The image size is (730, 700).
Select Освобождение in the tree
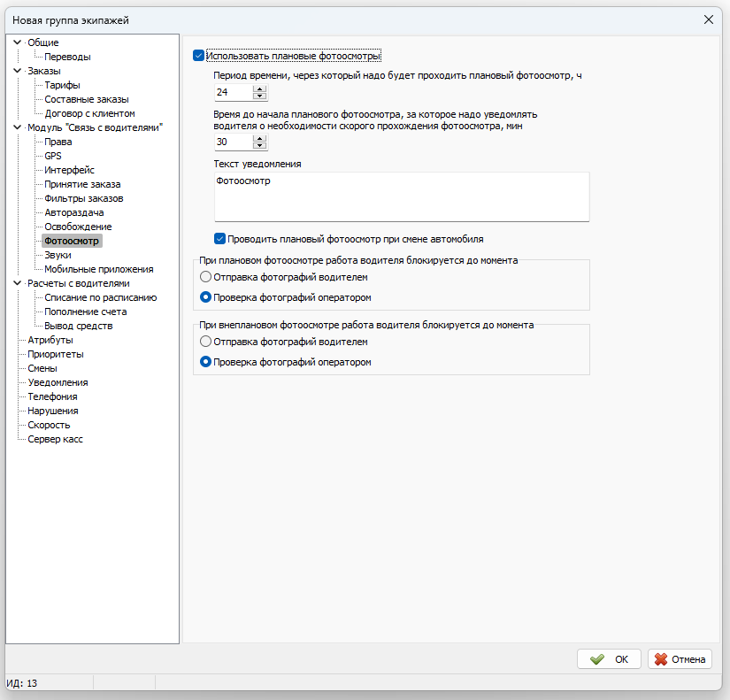pos(78,227)
